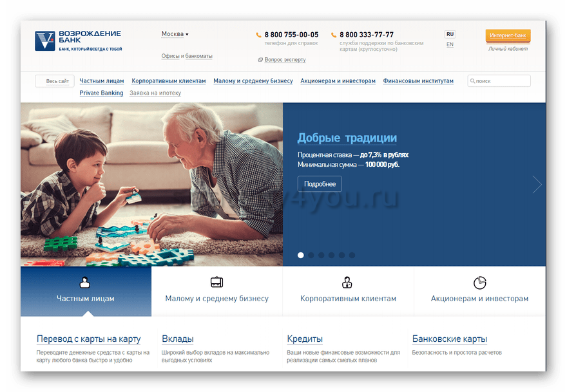Click the Вопрос эксперту chat icon
The width and height of the screenshot is (567, 392).
260,60
